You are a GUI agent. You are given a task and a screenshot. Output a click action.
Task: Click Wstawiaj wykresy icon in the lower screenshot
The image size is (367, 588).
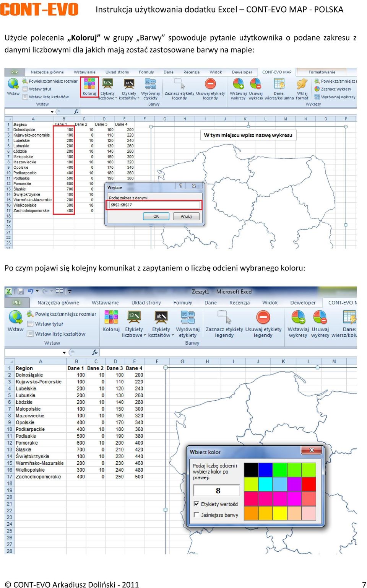(x=298, y=317)
